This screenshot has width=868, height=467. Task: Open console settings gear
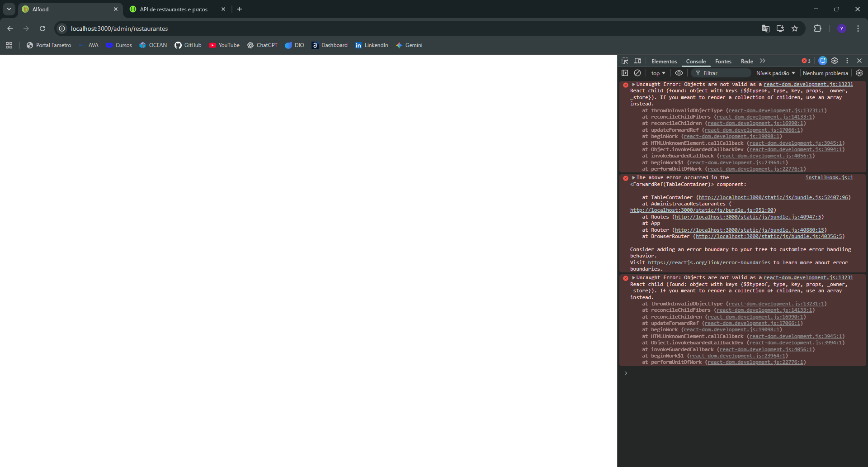click(x=859, y=73)
